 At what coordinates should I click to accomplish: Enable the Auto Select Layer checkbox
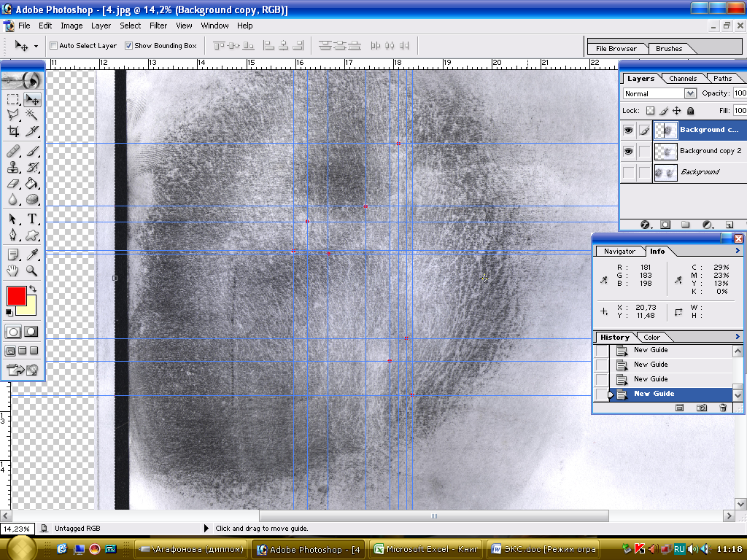tap(54, 45)
